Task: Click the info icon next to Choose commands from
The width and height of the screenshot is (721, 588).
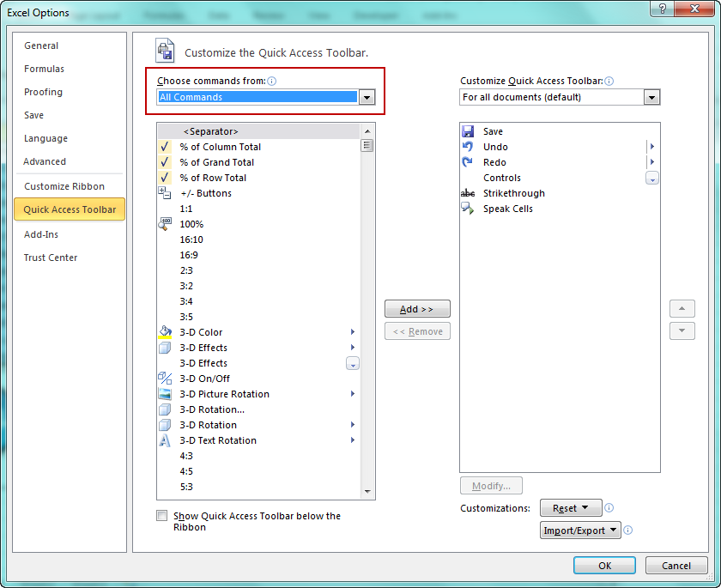Action: click(x=272, y=82)
